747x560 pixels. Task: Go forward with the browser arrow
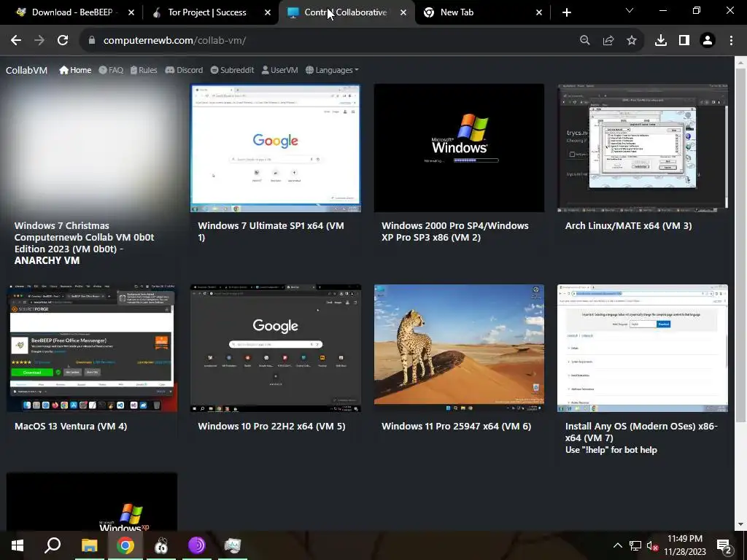tap(39, 41)
